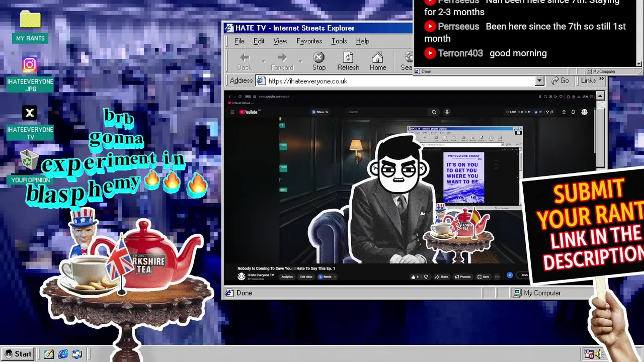Image resolution: width=644 pixels, height=362 pixels.
Task: Open the Edit menu
Action: coord(259,41)
